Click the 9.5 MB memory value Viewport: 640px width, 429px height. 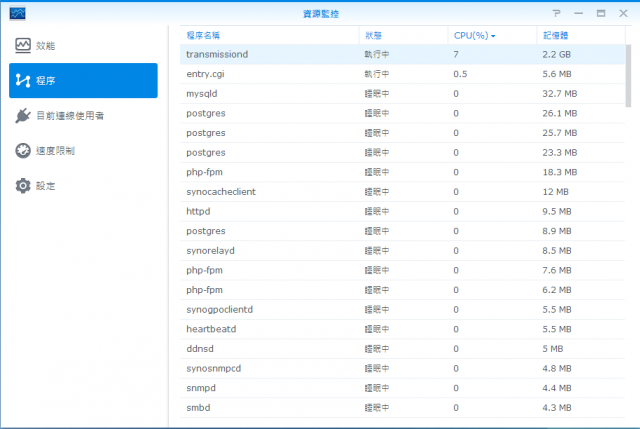pos(557,211)
